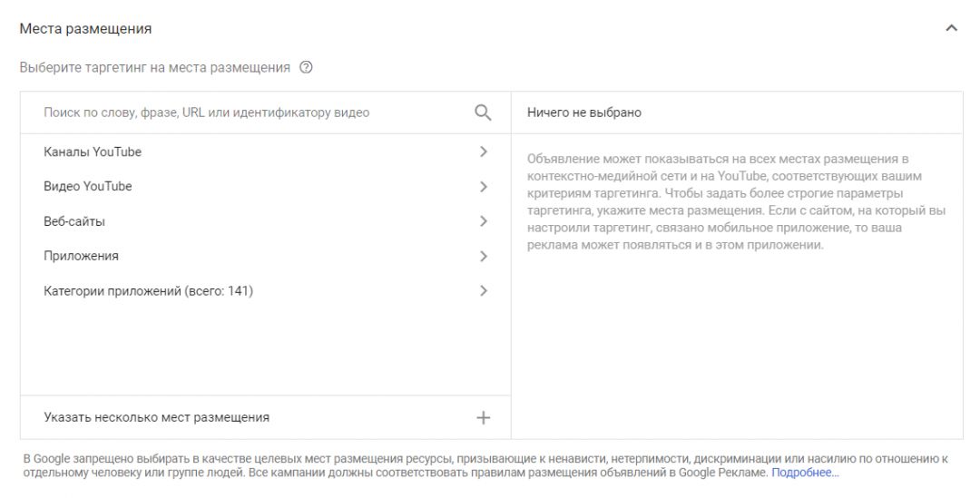
Task: Open the Каналы YouTube list row
Action: pos(266,151)
